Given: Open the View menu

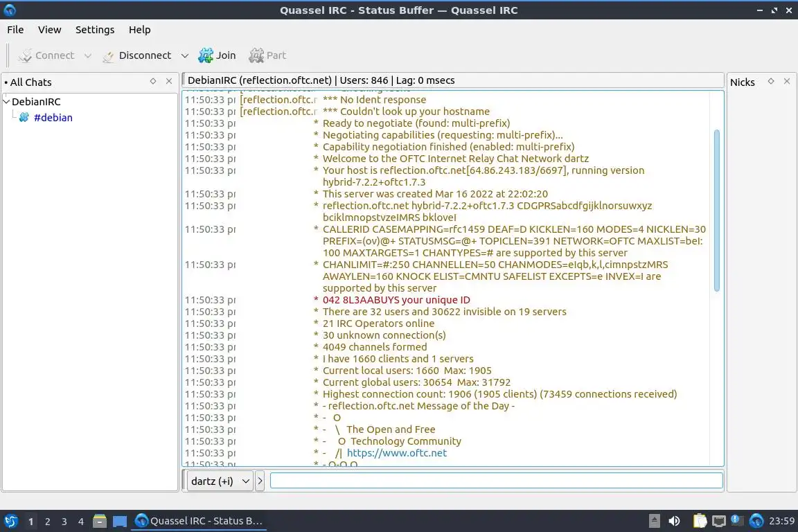Looking at the screenshot, I should point(49,30).
